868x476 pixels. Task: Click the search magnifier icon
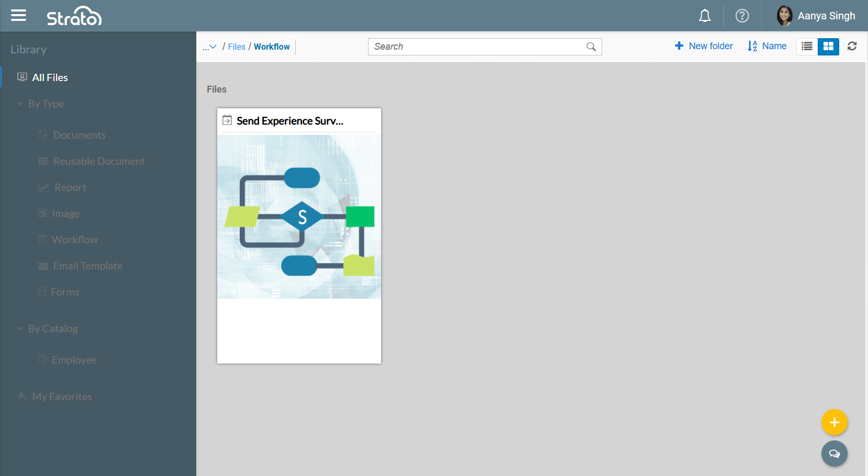click(591, 47)
